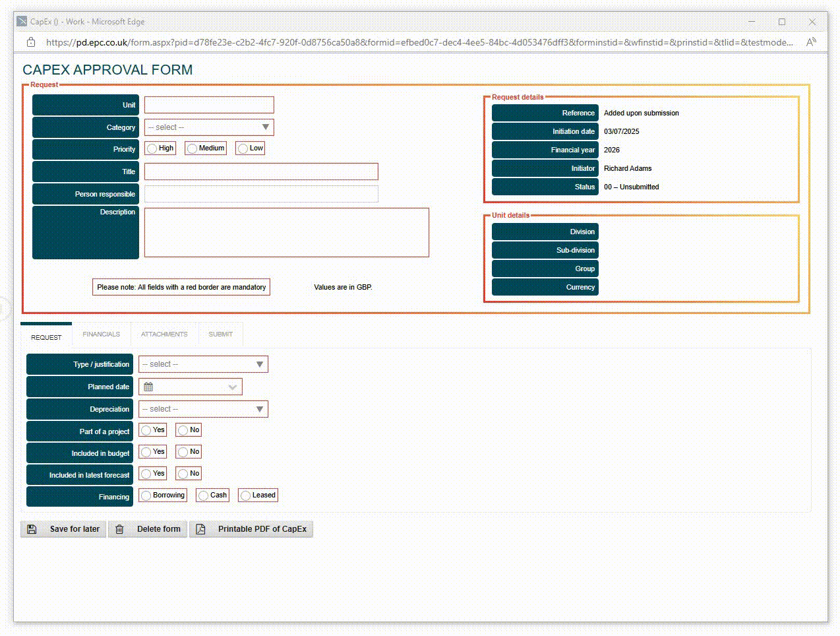Open the Category select dropdown
This screenshot has width=840, height=636.
[x=209, y=127]
